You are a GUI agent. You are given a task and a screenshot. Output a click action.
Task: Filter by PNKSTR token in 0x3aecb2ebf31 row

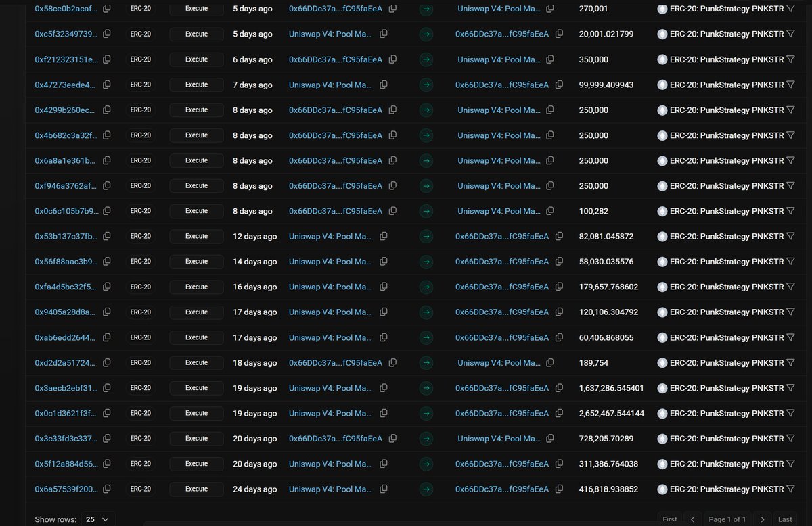coord(790,388)
